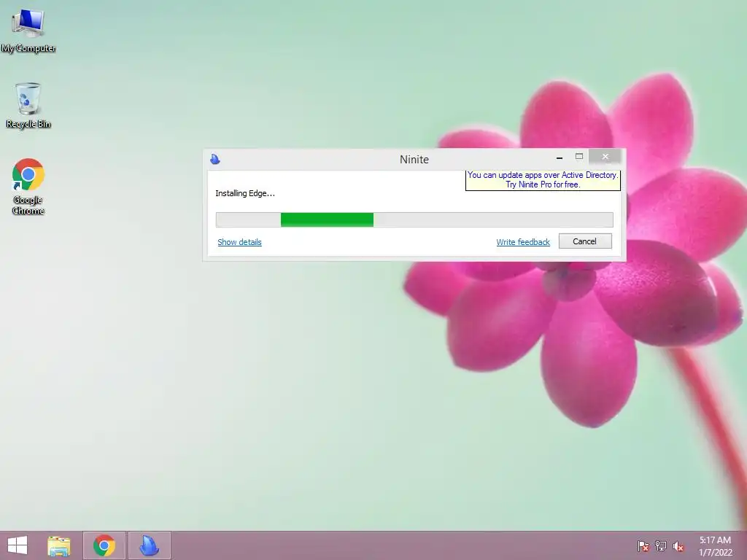The width and height of the screenshot is (747, 560).
Task: Click the 'Installing Edge...' status text
Action: 245,193
